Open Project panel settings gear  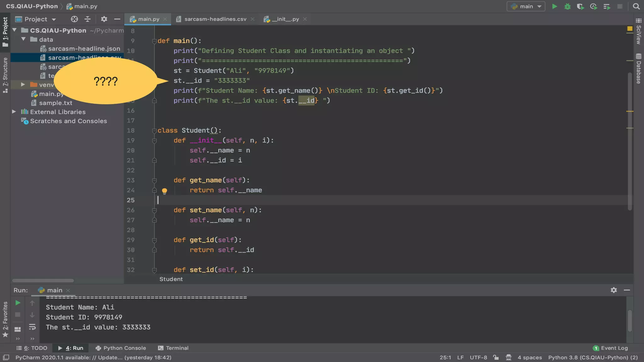point(104,19)
